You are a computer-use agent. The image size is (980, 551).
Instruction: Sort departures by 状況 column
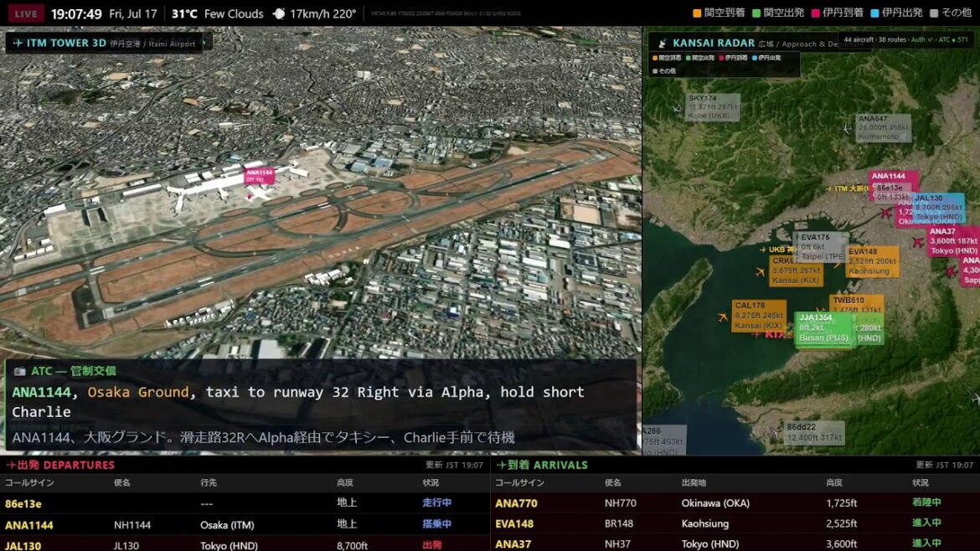pos(431,483)
